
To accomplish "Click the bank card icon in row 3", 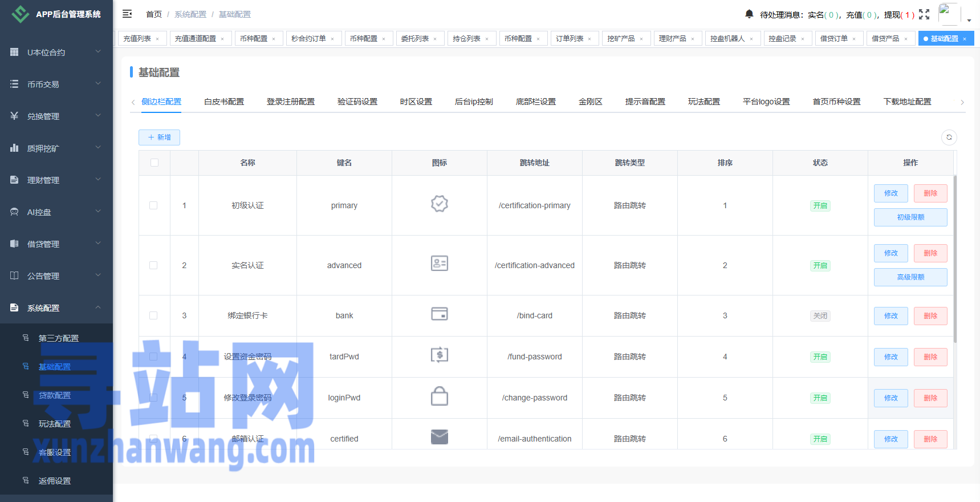I will pyautogui.click(x=439, y=314).
